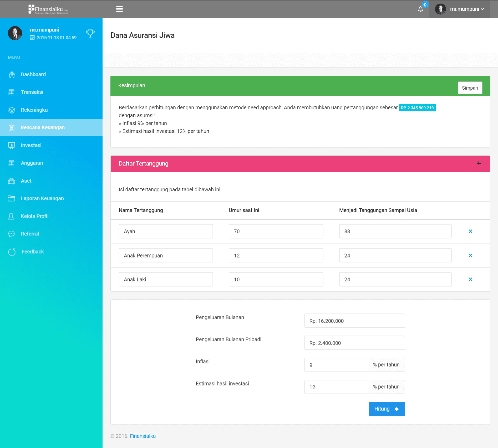Remove the Ayah row
This screenshot has width=498, height=448.
click(470, 231)
